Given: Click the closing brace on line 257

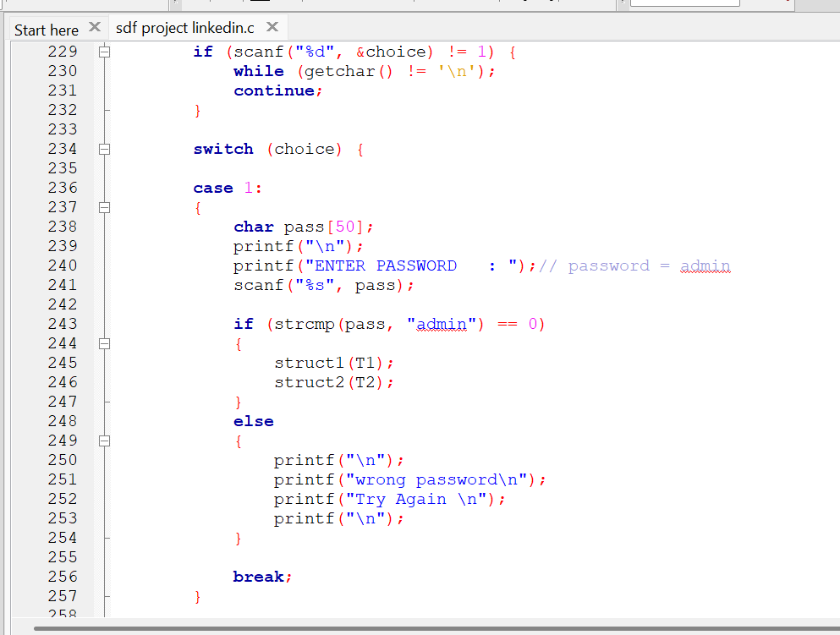Looking at the screenshot, I should click(198, 596).
